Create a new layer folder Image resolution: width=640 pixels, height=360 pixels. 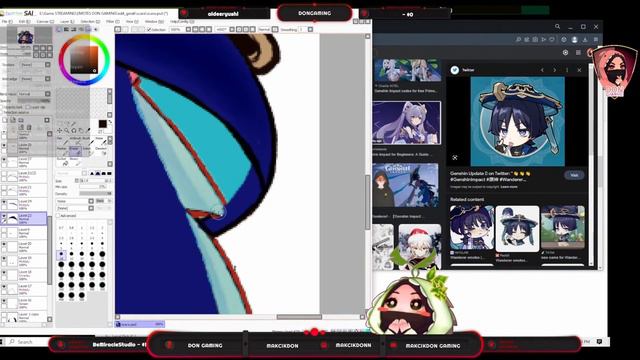click(21, 120)
